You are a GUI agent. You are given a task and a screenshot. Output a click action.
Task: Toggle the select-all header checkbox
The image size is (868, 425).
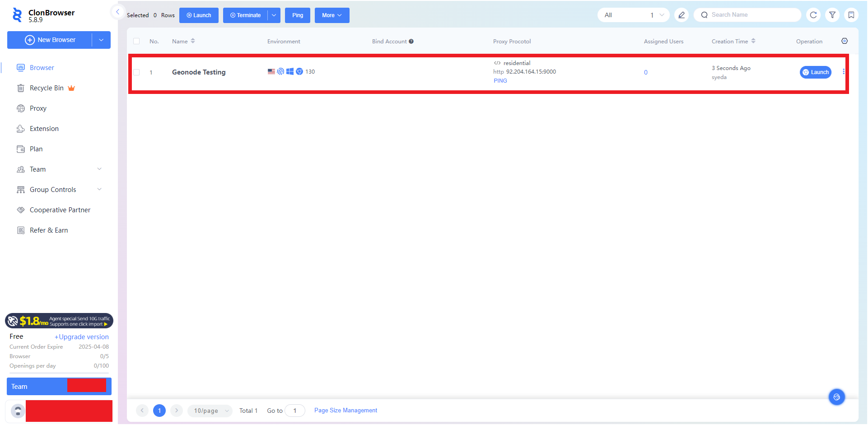tap(136, 41)
